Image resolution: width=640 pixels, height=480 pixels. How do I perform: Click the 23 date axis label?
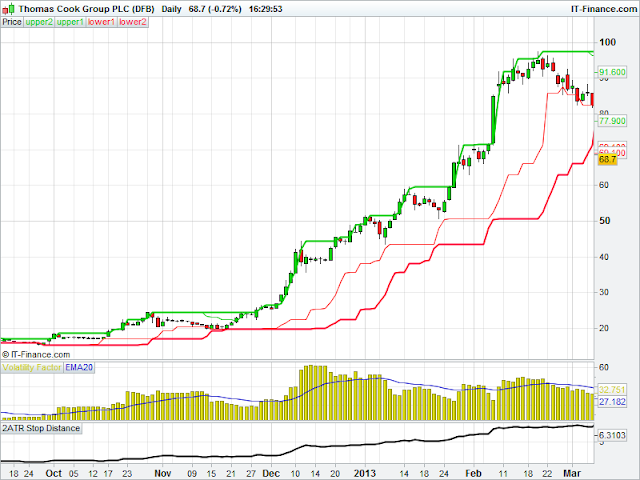tap(127, 473)
